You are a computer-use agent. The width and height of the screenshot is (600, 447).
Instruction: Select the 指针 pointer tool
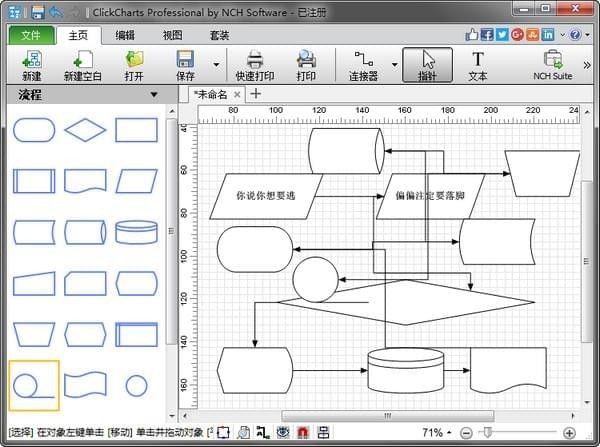pyautogui.click(x=427, y=65)
